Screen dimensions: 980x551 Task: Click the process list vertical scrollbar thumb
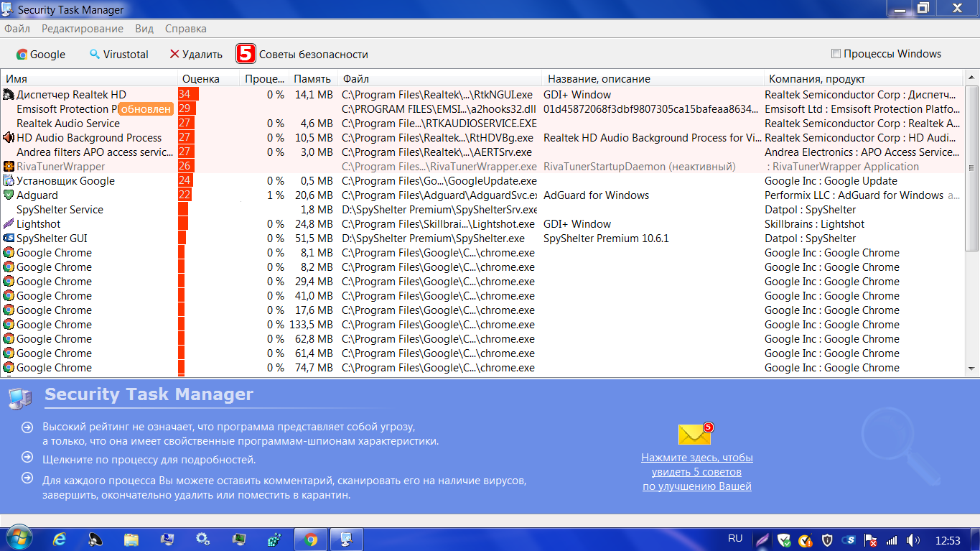pos(971,168)
